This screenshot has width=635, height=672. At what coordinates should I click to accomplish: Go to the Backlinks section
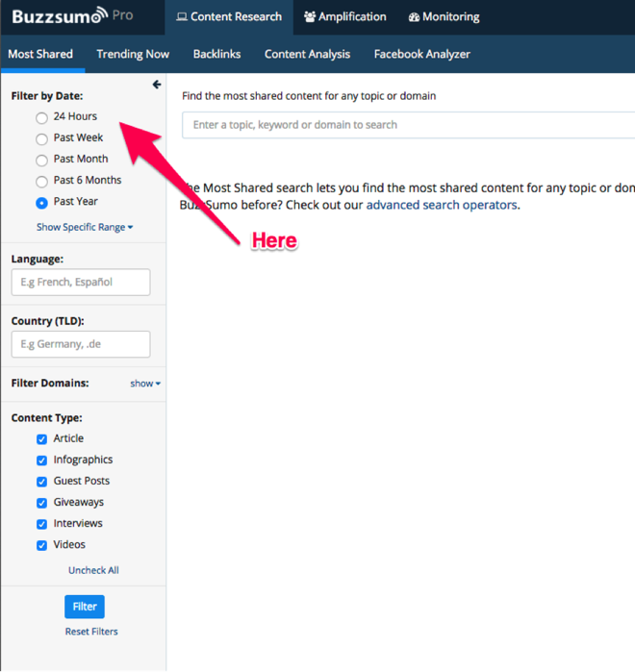tap(216, 54)
